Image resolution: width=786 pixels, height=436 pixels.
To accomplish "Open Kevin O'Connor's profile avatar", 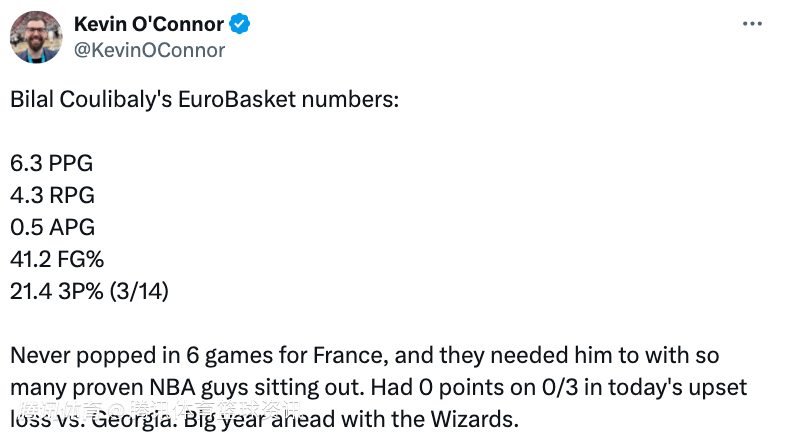I will 36,37.
